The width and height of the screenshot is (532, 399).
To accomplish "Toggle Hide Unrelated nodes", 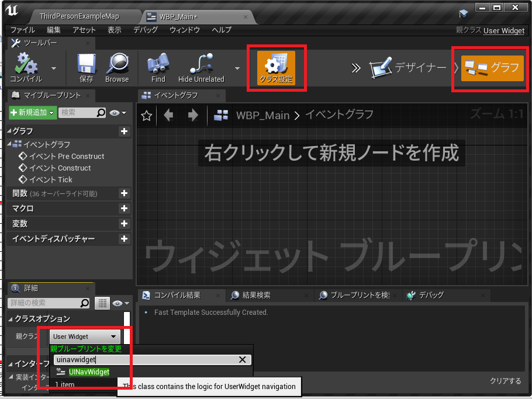I will [201, 67].
